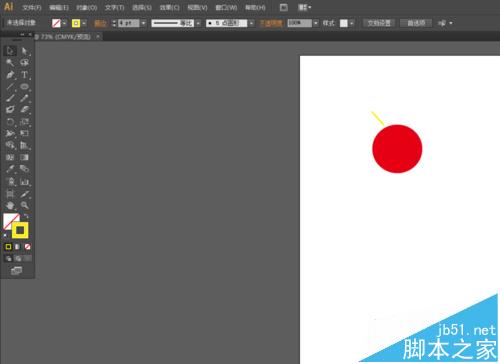Open Bridge from the menu bar icon
Image resolution: width=500 pixels, height=364 pixels.
pyautogui.click(x=283, y=7)
